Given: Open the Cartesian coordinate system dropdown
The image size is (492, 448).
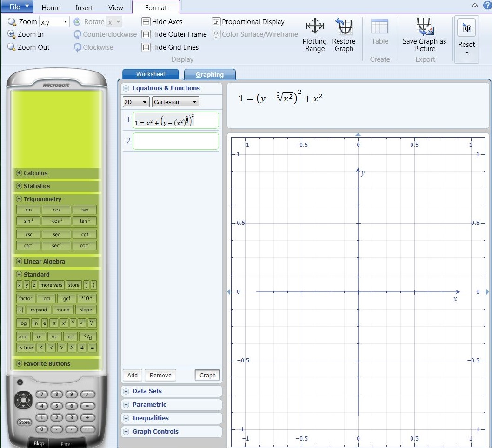Looking at the screenshot, I should click(175, 102).
